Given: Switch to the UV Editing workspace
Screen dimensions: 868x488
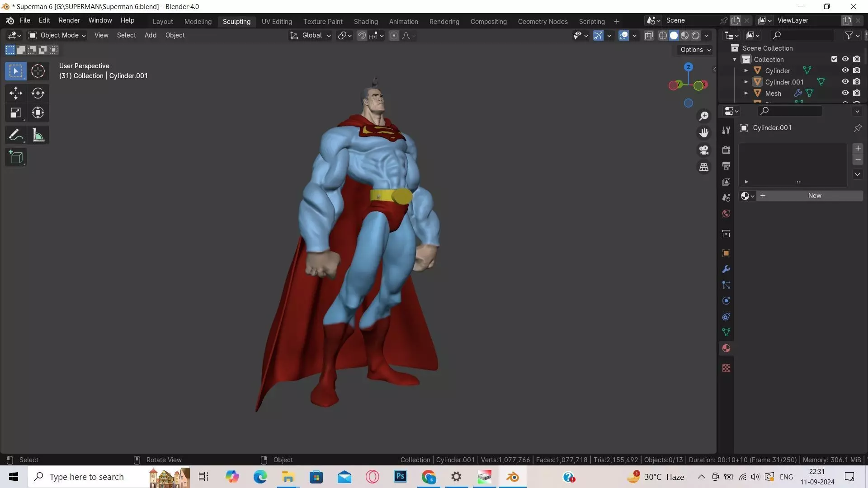Looking at the screenshot, I should click(x=277, y=21).
